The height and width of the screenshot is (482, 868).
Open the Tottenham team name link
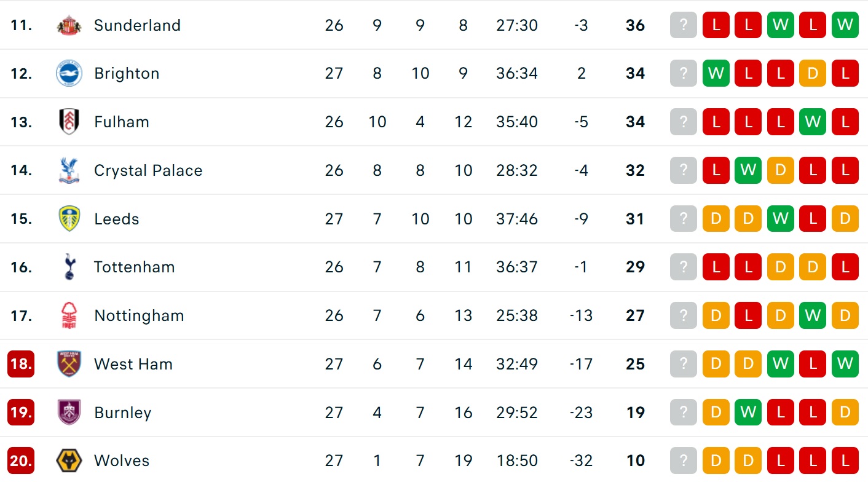click(134, 267)
